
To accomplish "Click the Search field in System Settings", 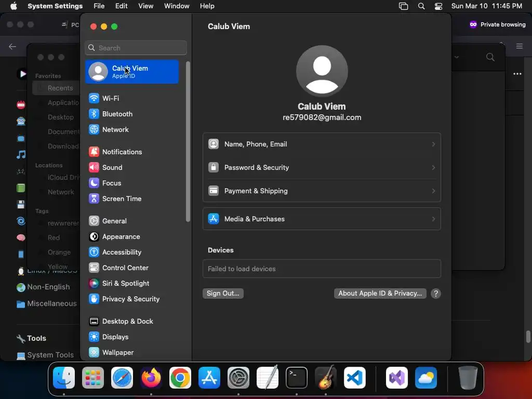I will click(136, 48).
